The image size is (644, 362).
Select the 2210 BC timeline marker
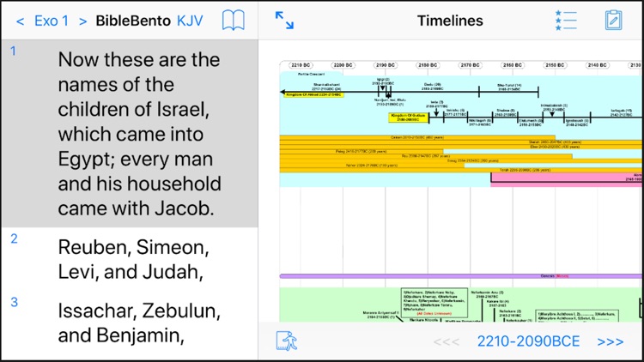point(301,65)
